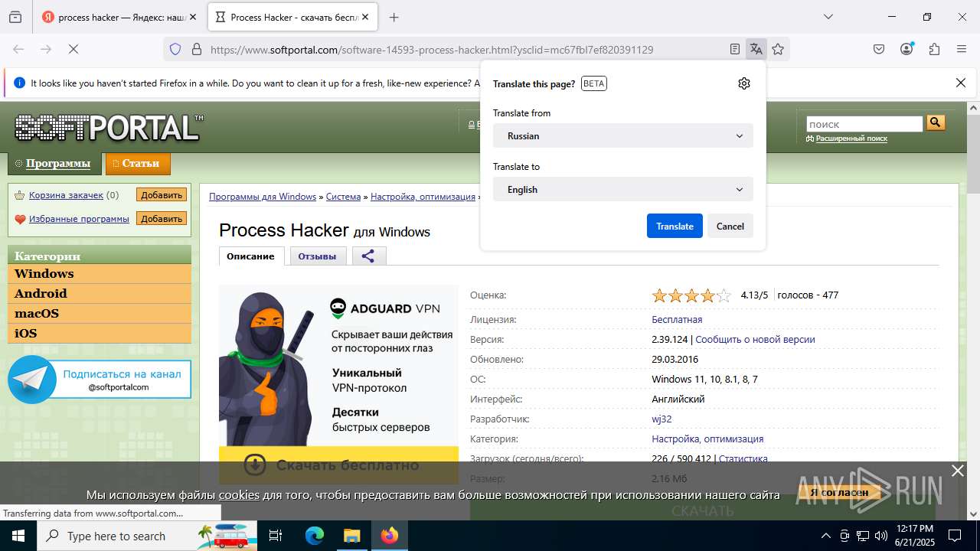The height and width of the screenshot is (551, 980).
Task: Stop loading the page with the X icon
Action: [74, 49]
